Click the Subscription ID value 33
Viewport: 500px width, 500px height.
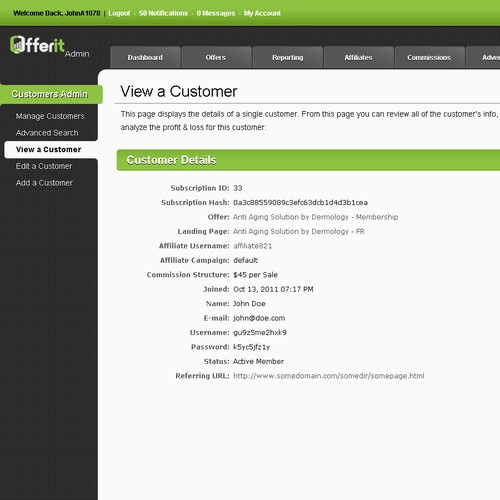tap(238, 188)
